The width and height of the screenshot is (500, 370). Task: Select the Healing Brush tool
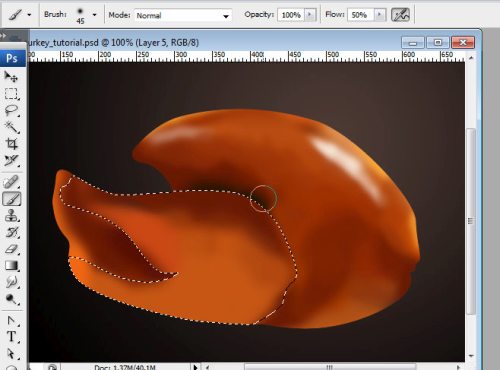click(11, 182)
